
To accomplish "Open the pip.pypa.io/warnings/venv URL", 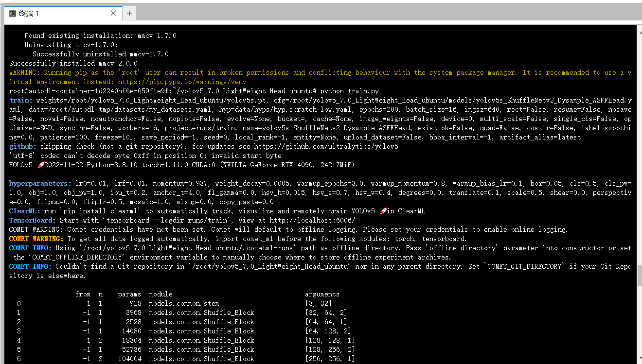I will [x=182, y=82].
